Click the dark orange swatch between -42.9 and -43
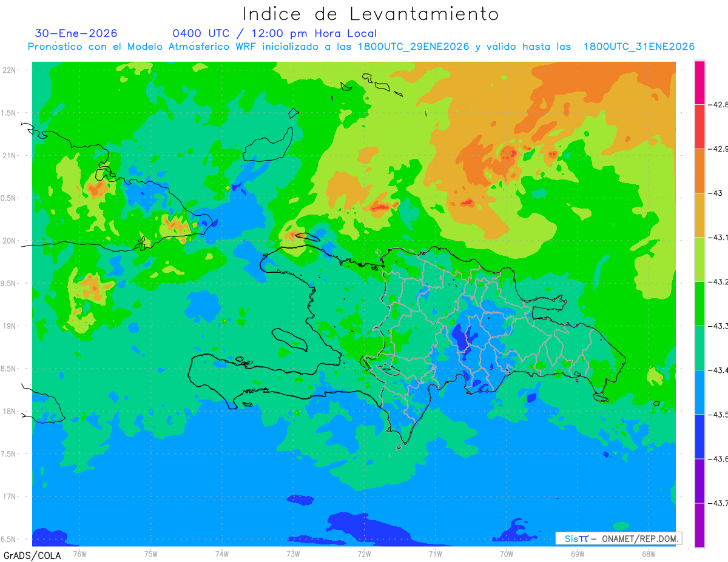 point(699,171)
